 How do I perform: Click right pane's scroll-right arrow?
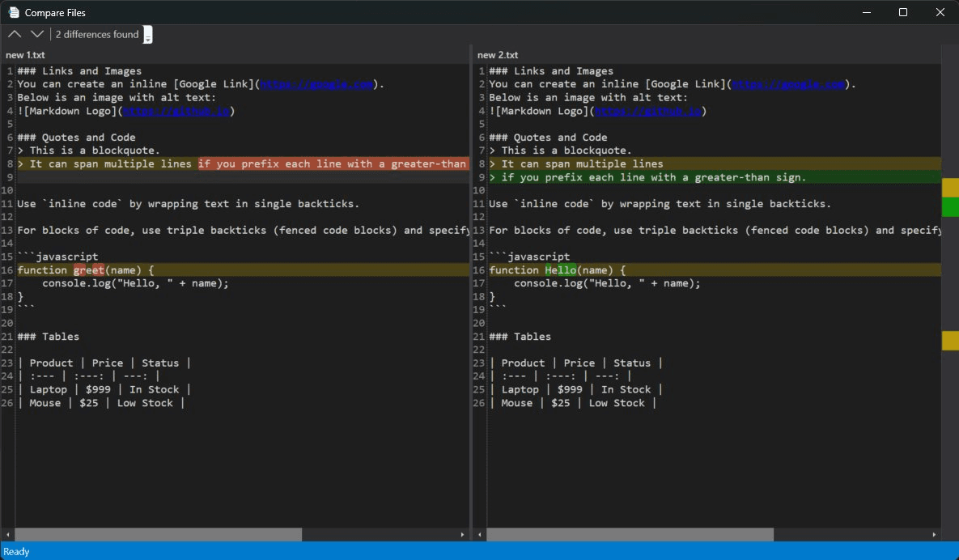[934, 534]
